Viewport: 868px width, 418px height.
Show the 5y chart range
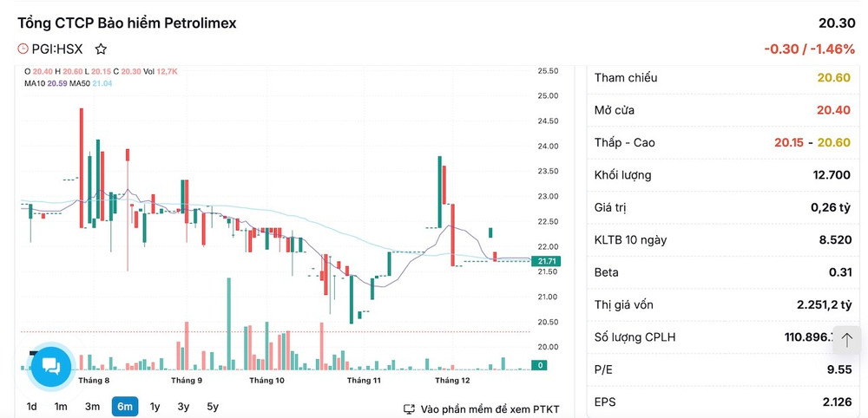pyautogui.click(x=213, y=407)
